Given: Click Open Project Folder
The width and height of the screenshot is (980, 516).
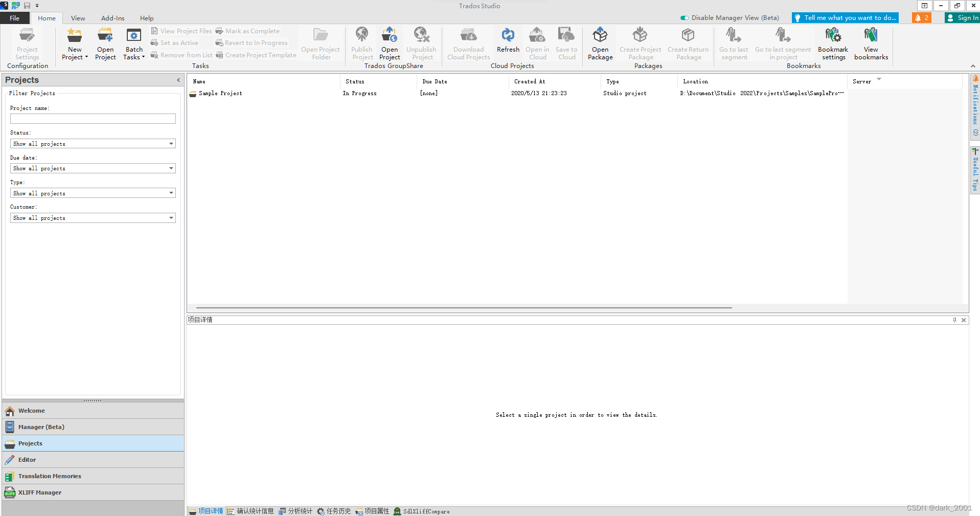Looking at the screenshot, I should pos(321,44).
